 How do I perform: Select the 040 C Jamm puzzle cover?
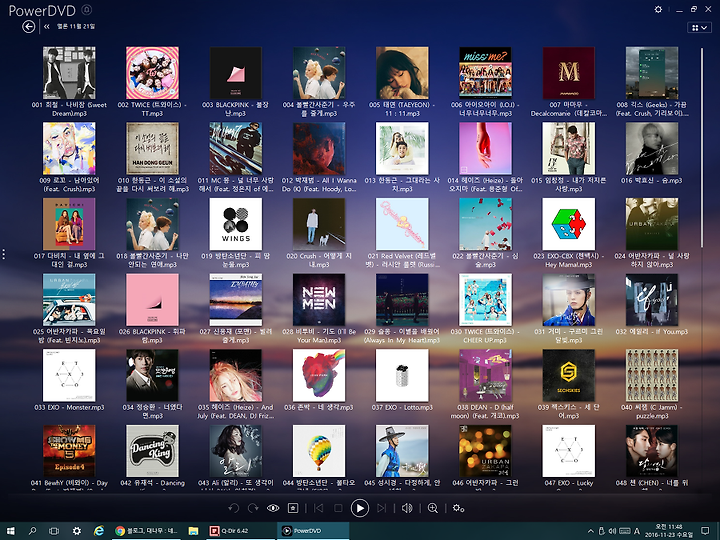[652, 375]
